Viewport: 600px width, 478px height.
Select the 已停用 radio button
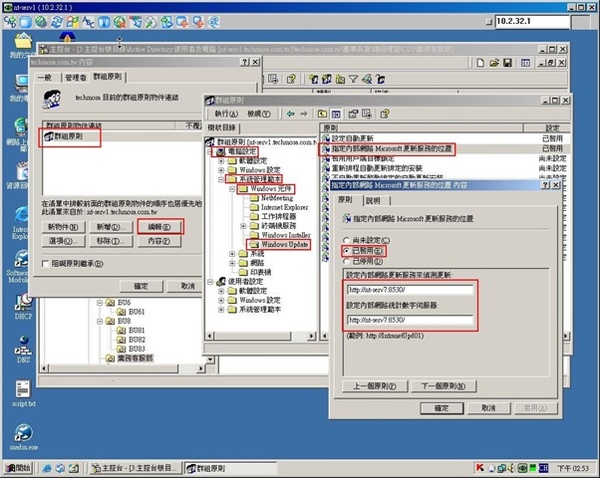point(346,261)
